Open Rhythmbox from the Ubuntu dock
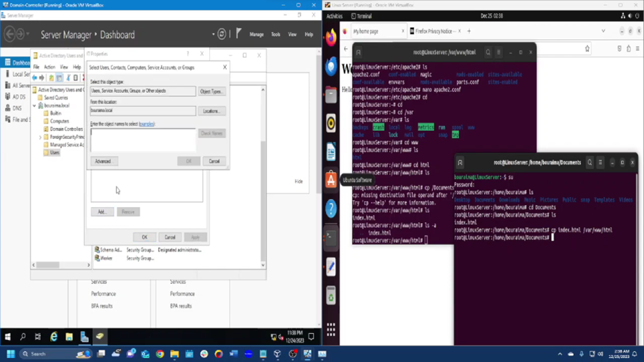The image size is (644, 362). (x=331, y=123)
